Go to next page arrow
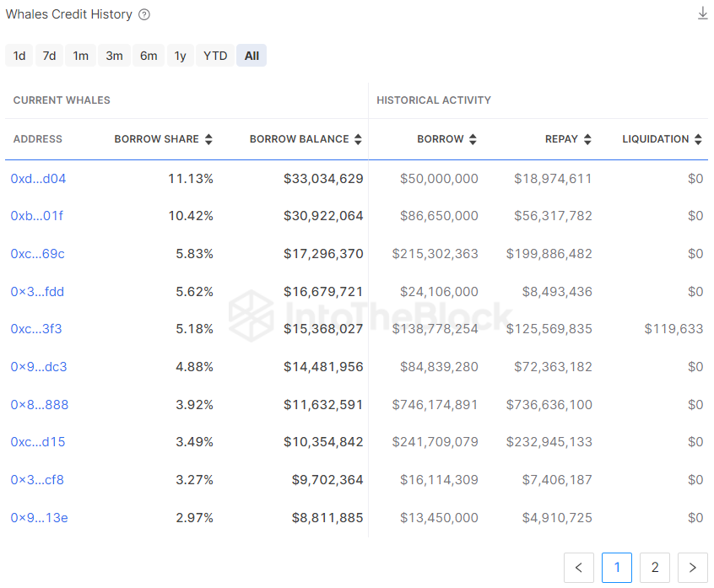Viewport: 714px width, 588px height. point(693,568)
